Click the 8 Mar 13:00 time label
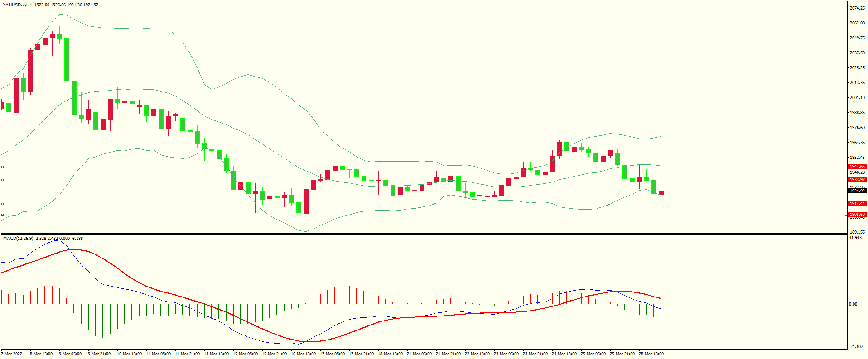868x359 pixels. tap(41, 354)
